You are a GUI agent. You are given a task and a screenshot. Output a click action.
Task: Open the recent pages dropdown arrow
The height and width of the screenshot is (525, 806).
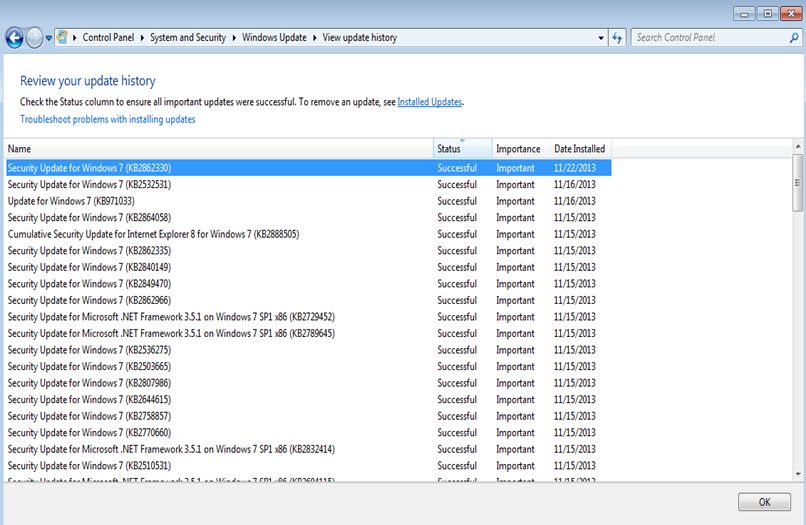click(49, 39)
